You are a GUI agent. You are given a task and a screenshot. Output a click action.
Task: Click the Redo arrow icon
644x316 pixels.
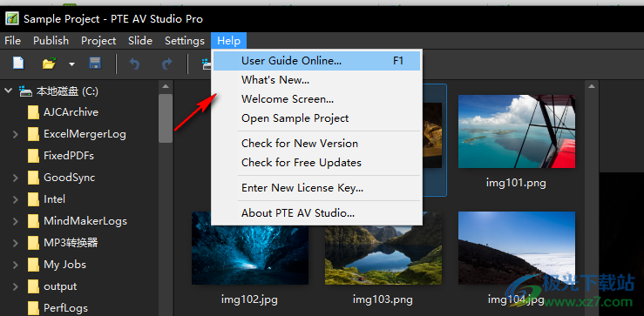point(166,64)
